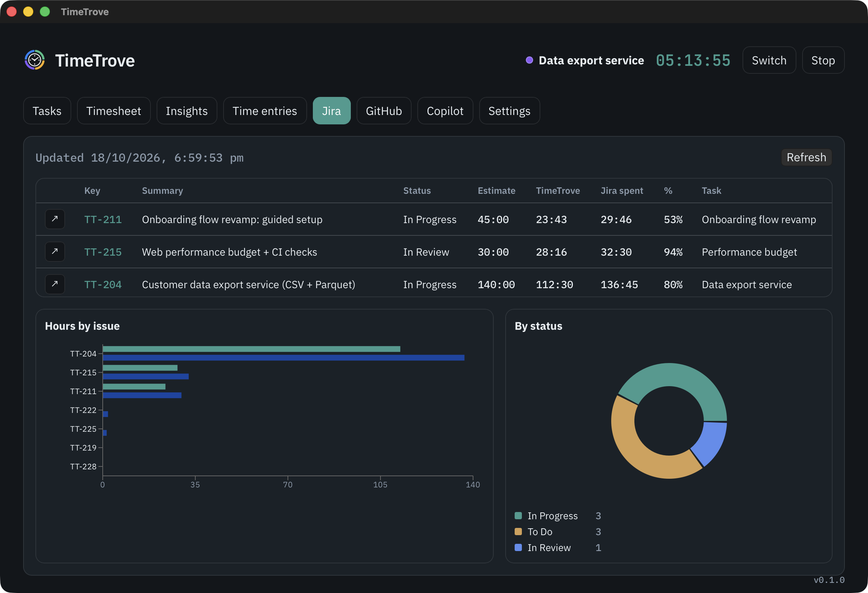This screenshot has width=868, height=593.
Task: Click the To Do legend swatch
Action: pyautogui.click(x=518, y=532)
